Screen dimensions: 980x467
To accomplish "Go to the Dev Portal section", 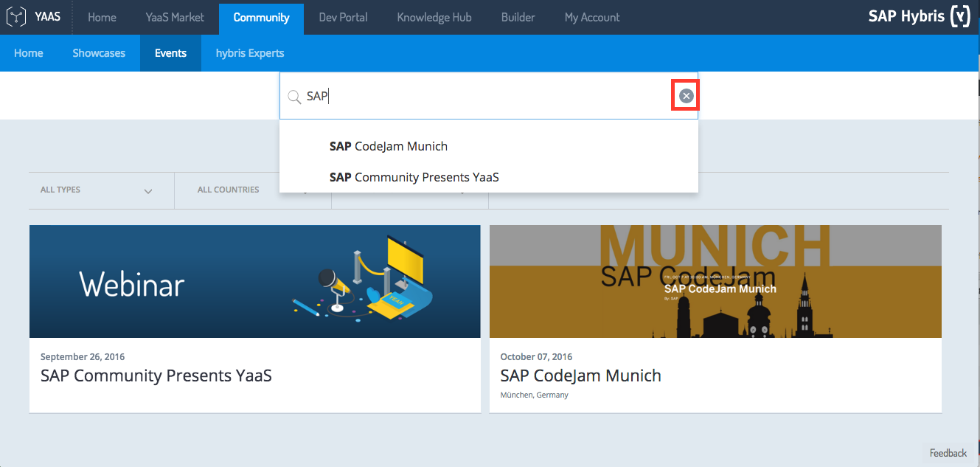I will pos(343,17).
